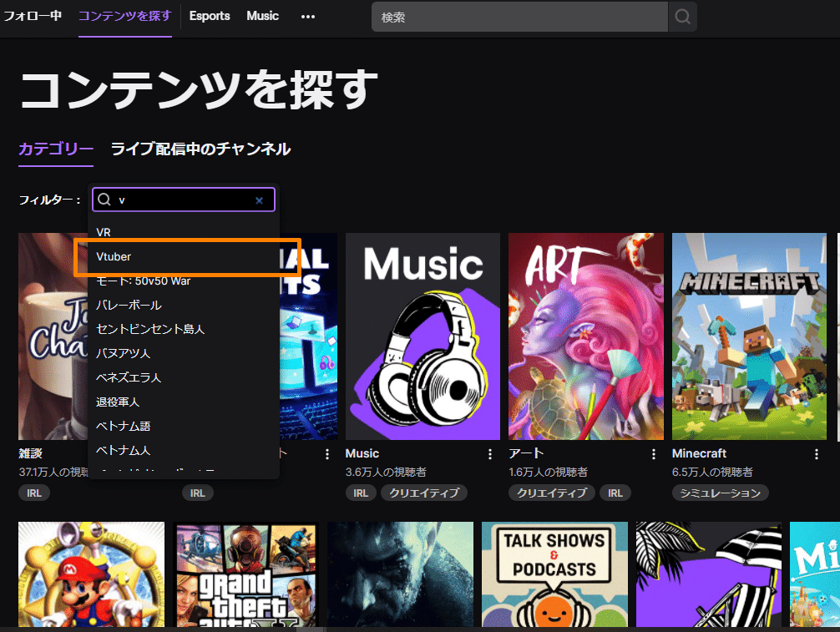Open the options menu on the 雑談 category
Image resolution: width=840 pixels, height=632 pixels.
[x=163, y=453]
